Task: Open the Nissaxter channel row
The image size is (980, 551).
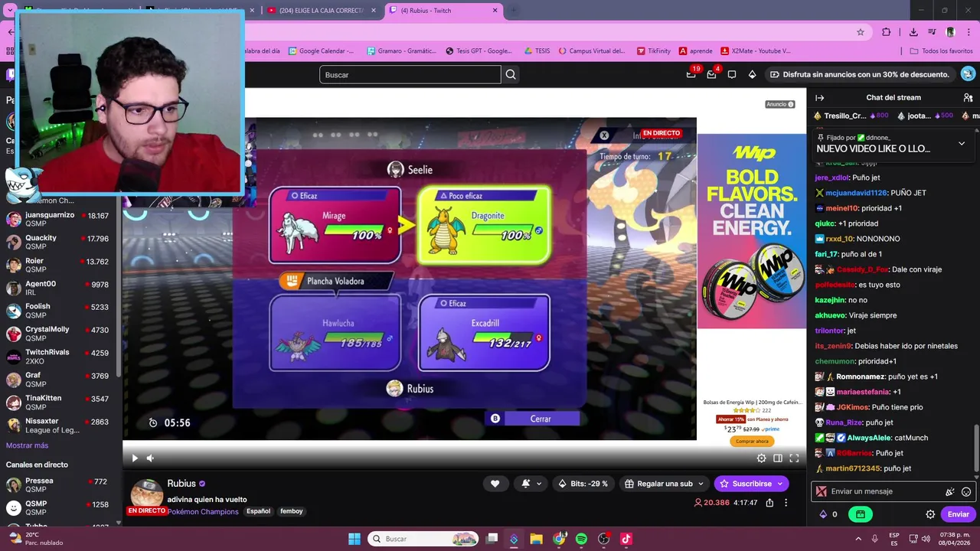Action: (x=60, y=425)
